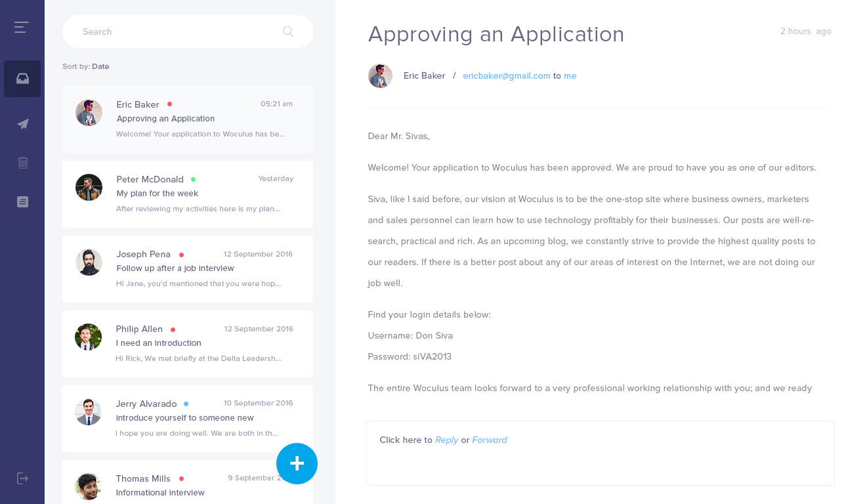Click the logout icon in the sidebar
Screen dimensions: 867x504
(x=22, y=478)
